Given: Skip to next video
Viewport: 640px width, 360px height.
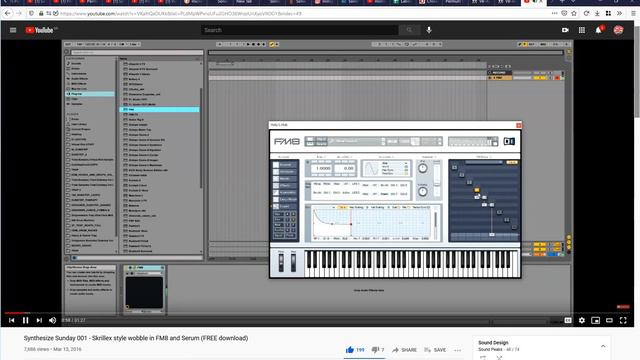Looking at the screenshot, I should pos(39,320).
